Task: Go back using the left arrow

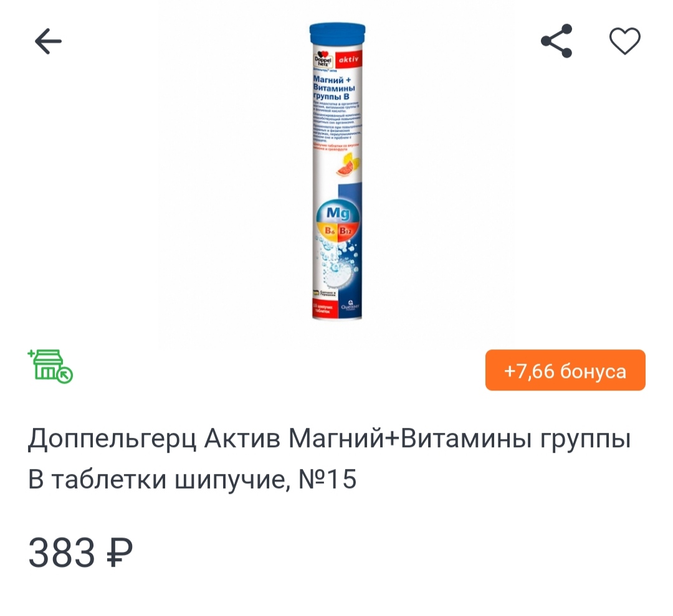Action: point(48,41)
